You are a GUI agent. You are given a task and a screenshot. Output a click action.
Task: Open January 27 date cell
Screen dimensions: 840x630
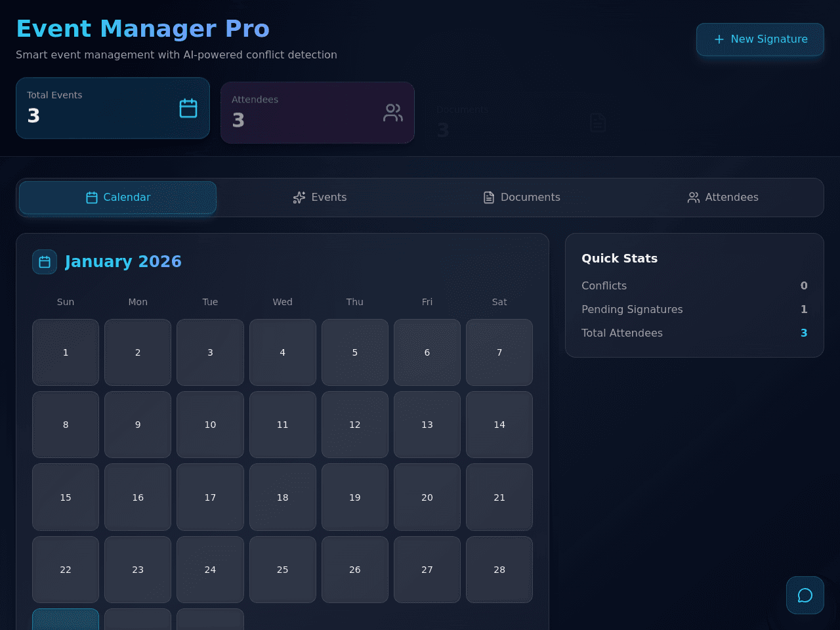[427, 570]
